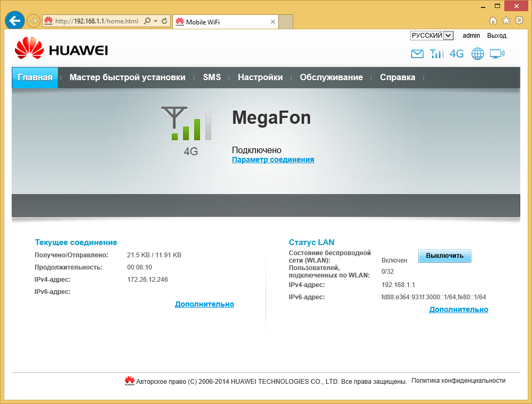Viewport: 532px width, 404px height.
Task: Open the Справка menu item
Action: (397, 78)
